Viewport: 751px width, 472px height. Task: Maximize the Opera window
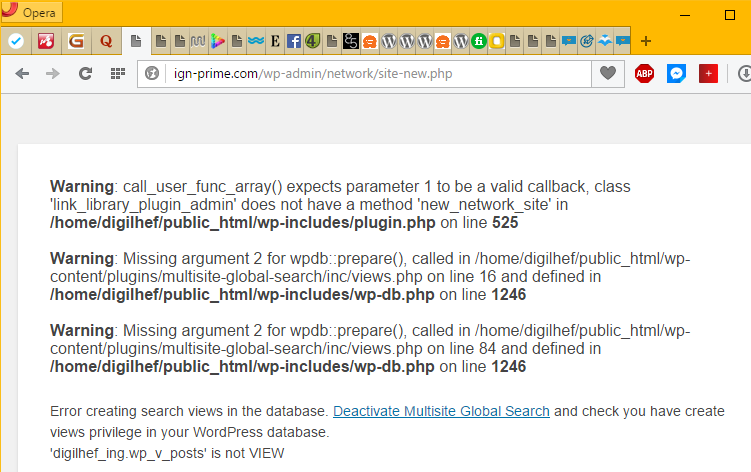[730, 15]
